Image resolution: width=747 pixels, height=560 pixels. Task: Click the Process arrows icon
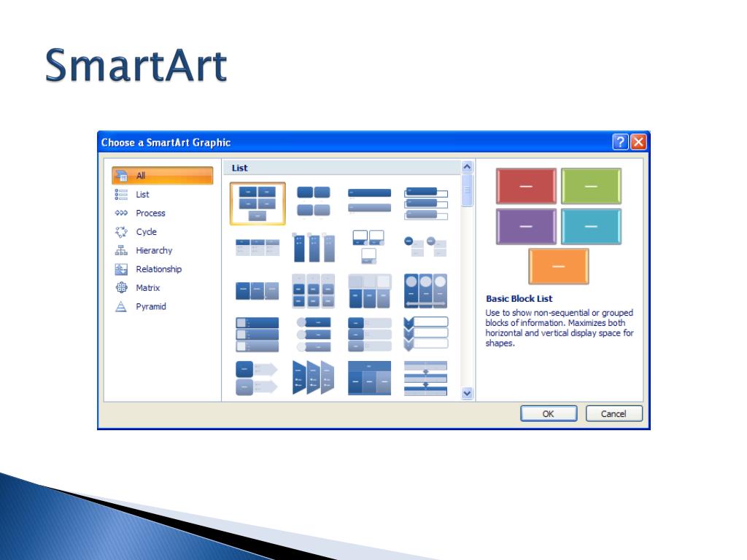click(x=121, y=213)
